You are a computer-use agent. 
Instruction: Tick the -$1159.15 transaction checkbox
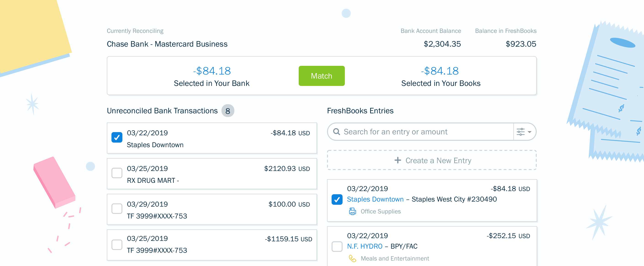pos(117,245)
